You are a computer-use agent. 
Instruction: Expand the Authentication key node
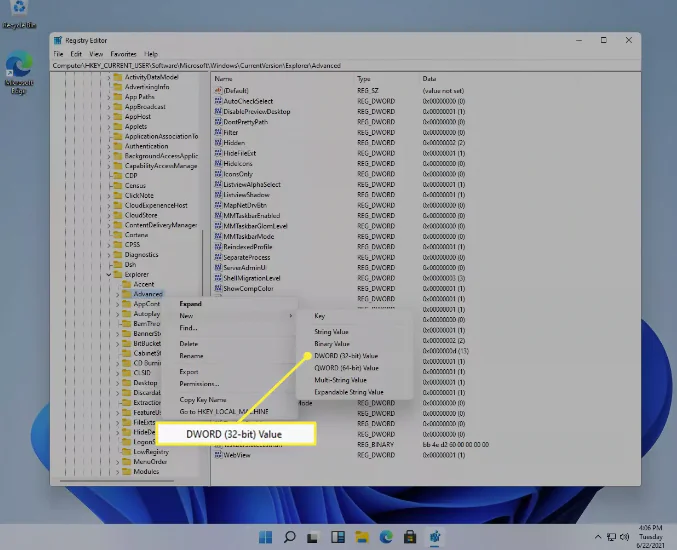pyautogui.click(x=108, y=146)
